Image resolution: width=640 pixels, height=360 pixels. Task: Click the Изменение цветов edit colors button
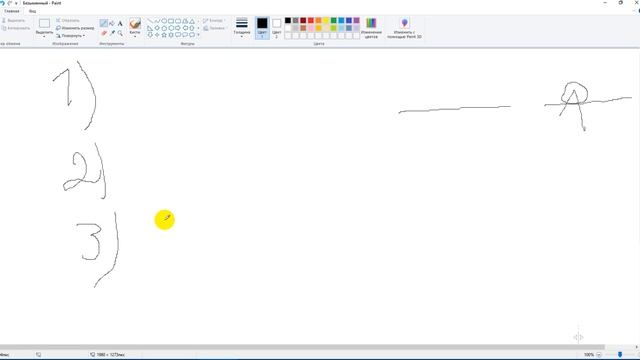coord(371,28)
